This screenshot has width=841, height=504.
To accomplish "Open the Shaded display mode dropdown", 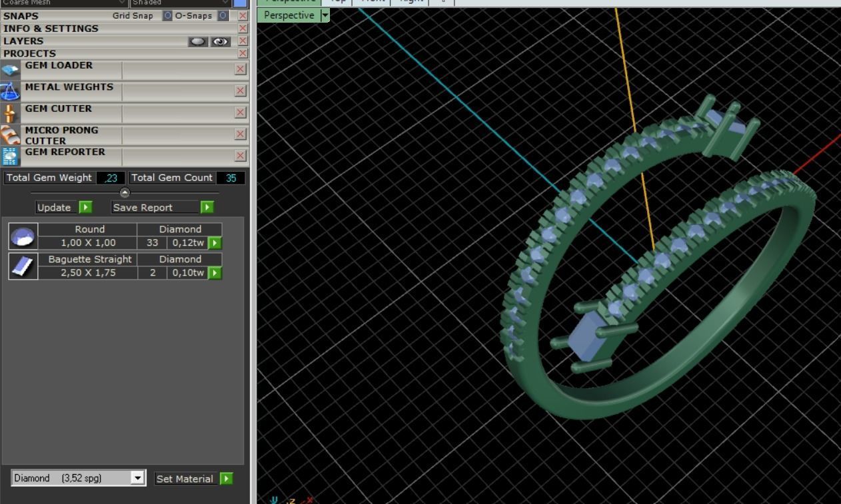I will [180, 3].
